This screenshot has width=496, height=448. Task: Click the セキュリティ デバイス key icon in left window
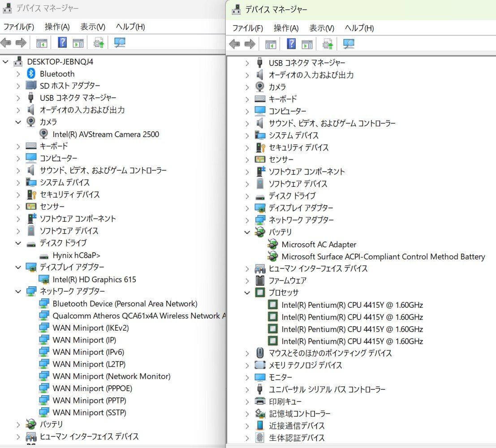(x=31, y=194)
